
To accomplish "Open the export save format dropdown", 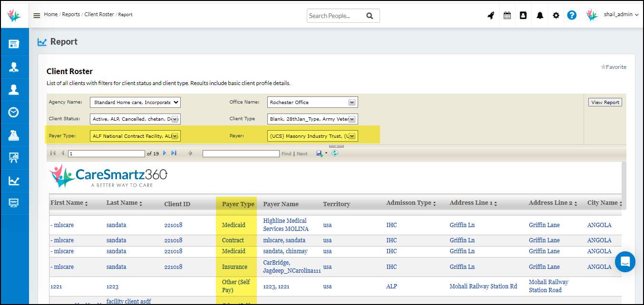I will 326,153.
